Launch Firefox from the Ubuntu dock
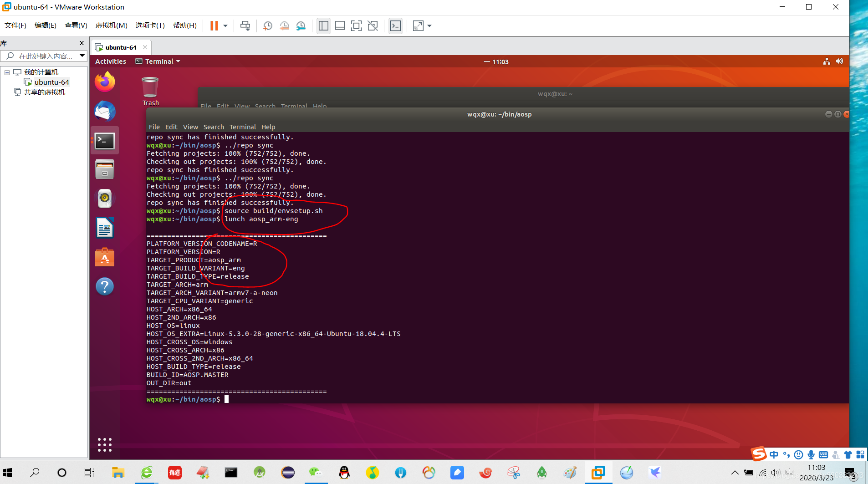Viewport: 868px width, 484px height. (x=105, y=82)
